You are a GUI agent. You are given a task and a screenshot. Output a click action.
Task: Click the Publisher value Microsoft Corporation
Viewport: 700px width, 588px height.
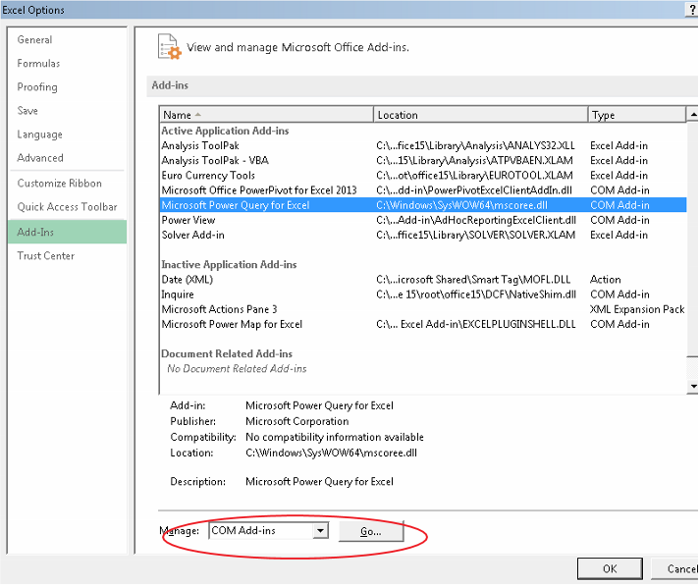[x=297, y=421]
